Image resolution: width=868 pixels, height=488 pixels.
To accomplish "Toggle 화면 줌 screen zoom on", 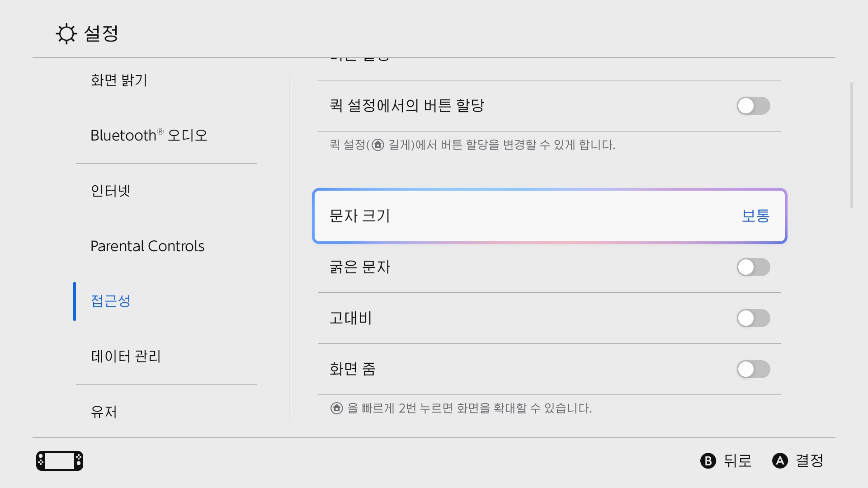I will click(x=753, y=369).
